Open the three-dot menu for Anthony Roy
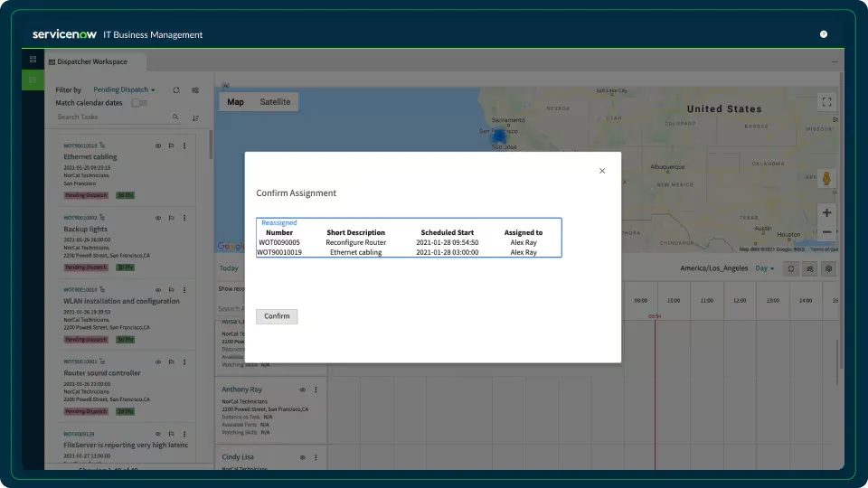The image size is (868, 488). [316, 389]
